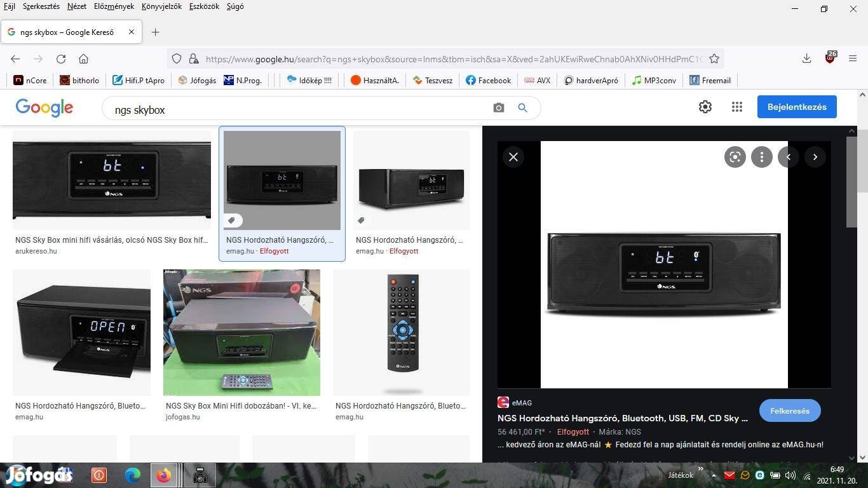
Task: Open the jofogas.hu boxed Sky Box thumbnail
Action: click(241, 332)
